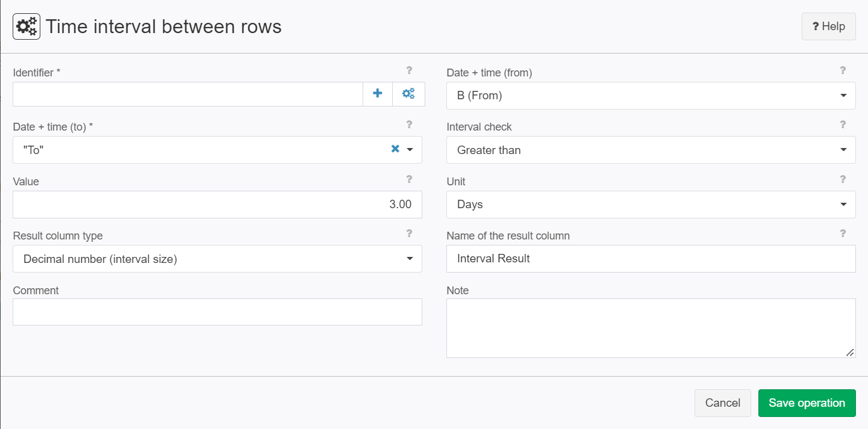Show help tooltip for Name of result column

[x=843, y=233]
